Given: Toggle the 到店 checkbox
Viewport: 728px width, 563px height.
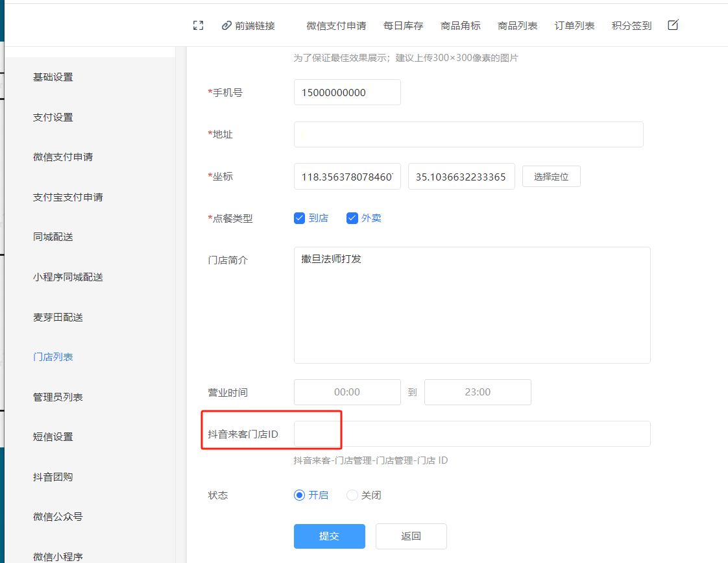Looking at the screenshot, I should (x=299, y=218).
